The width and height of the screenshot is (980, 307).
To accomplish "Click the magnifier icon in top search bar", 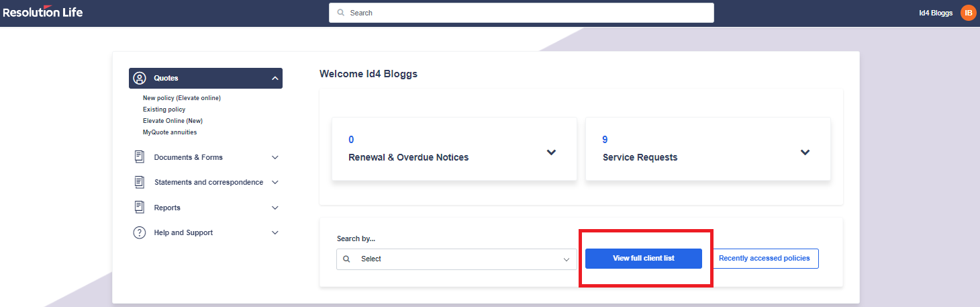I will pos(341,13).
